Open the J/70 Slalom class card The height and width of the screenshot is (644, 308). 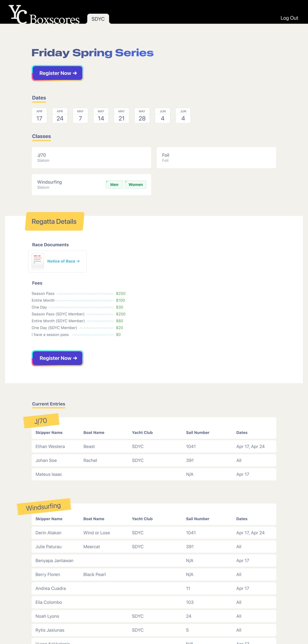coord(91,157)
